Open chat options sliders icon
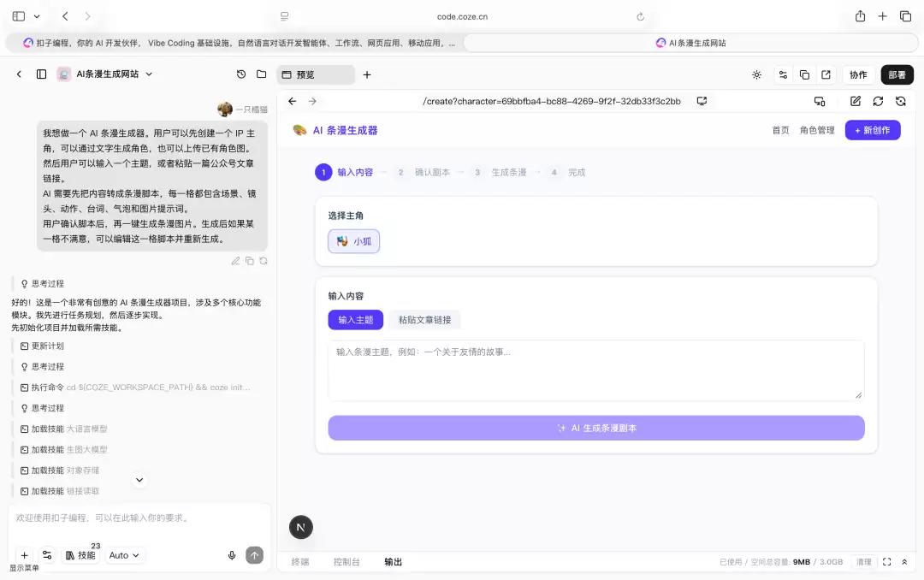The image size is (924, 580). 47,555
